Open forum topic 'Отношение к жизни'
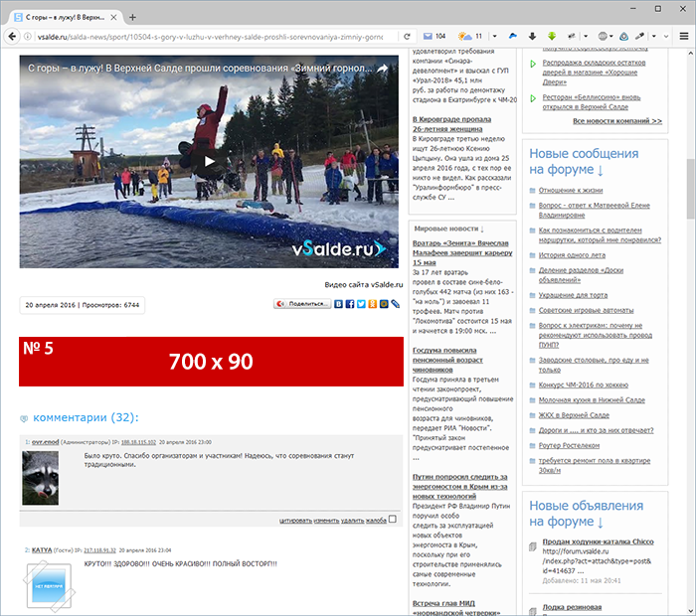This screenshot has width=696, height=616. [571, 190]
